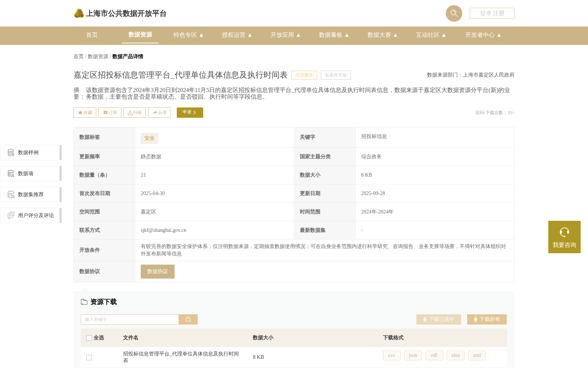The image size is (588, 368).
Task: Click the 综合政务 theme category value
Action: [x=371, y=157]
